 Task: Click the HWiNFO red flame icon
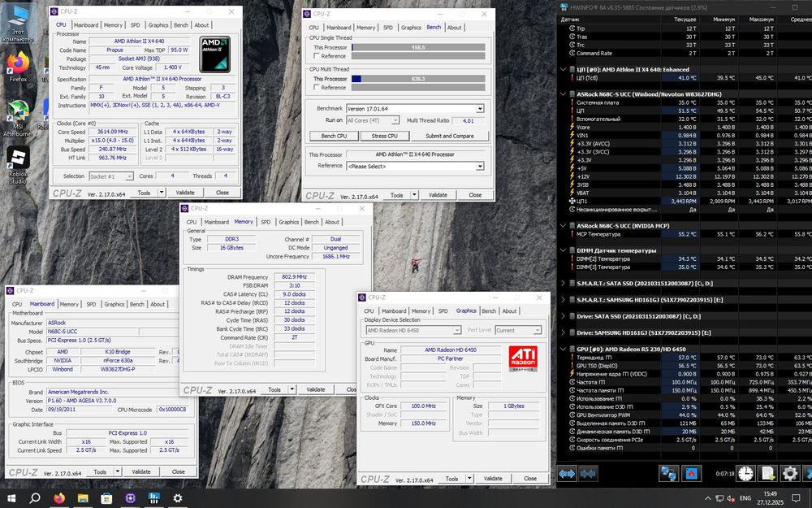tap(691, 473)
